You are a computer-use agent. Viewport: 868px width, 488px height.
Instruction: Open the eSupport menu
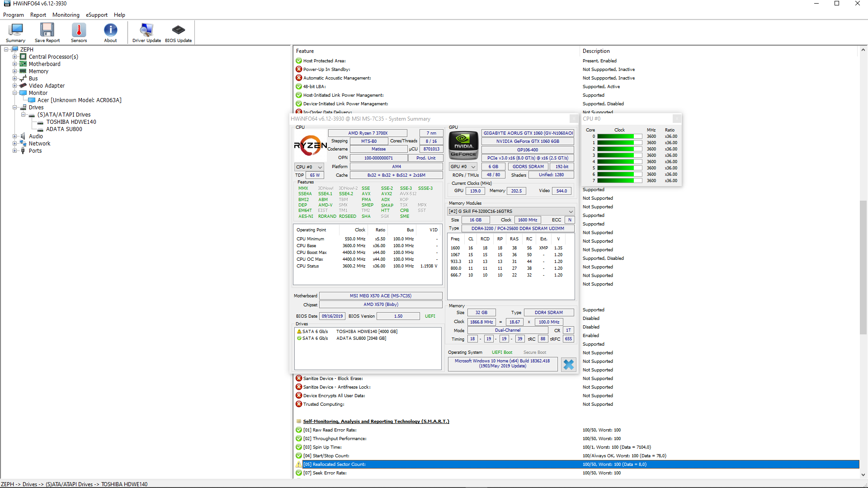[x=97, y=15]
